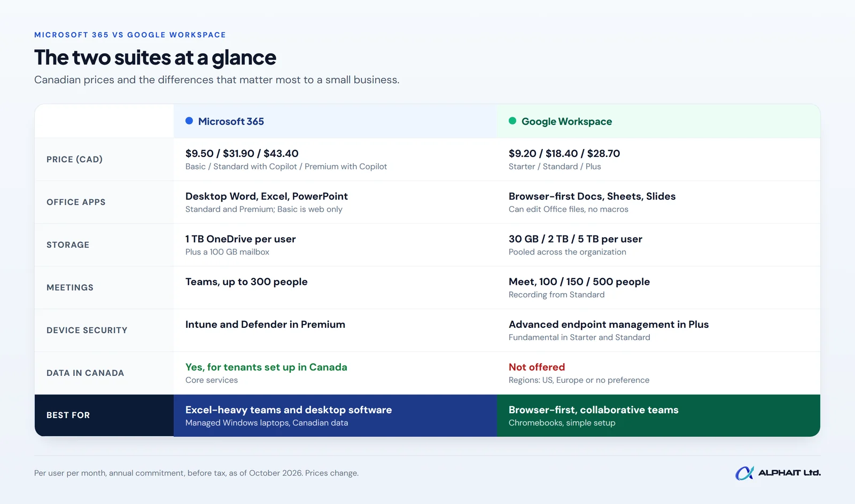Select "Core services" under data in Canada
This screenshot has height=504, width=855.
[212, 380]
